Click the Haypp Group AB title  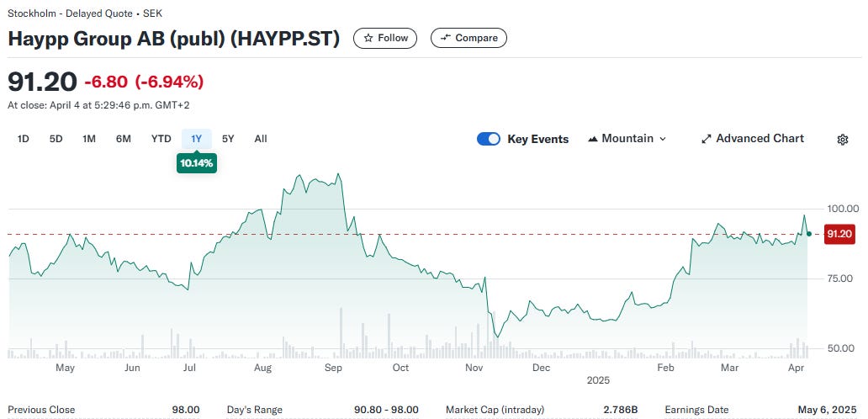(x=173, y=39)
